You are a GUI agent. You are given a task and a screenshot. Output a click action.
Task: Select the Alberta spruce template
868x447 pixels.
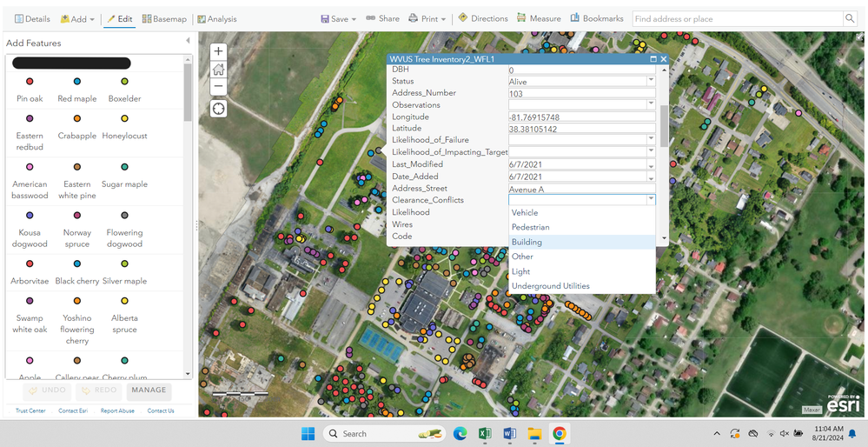click(124, 315)
